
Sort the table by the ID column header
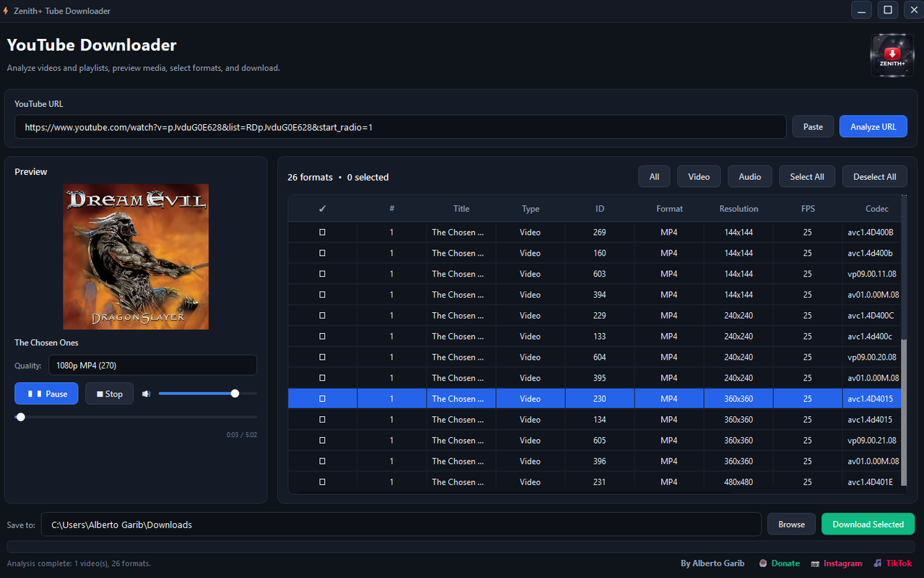click(x=600, y=209)
